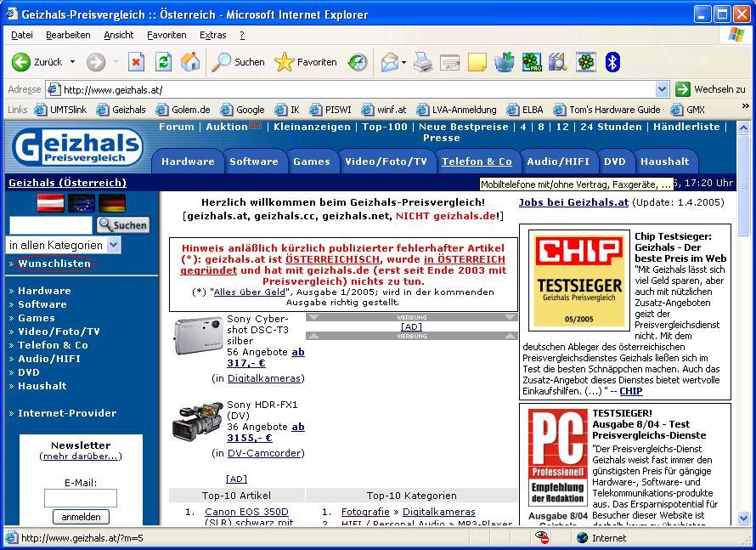Open the back button history dropdown arrow

coord(72,62)
